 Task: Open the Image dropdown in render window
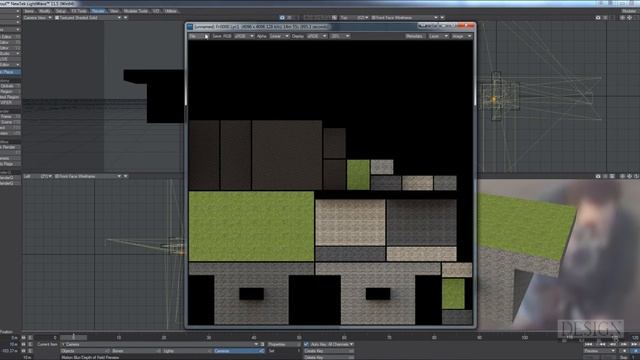click(462, 36)
